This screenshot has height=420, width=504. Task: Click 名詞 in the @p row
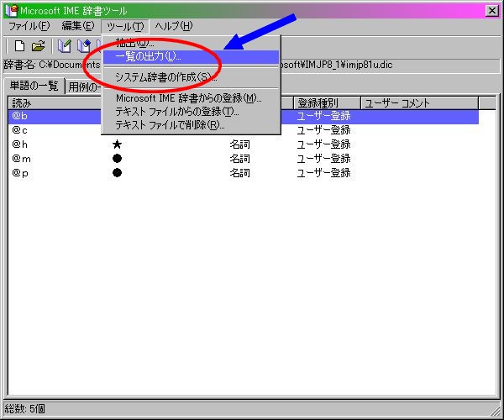click(239, 173)
